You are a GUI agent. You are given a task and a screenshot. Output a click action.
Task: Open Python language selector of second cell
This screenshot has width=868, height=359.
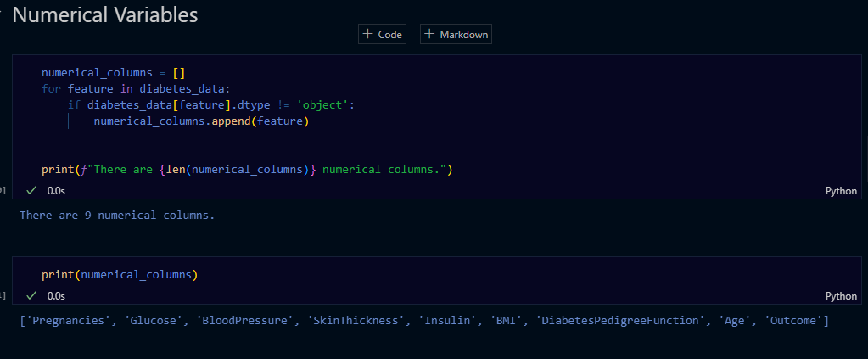(841, 296)
